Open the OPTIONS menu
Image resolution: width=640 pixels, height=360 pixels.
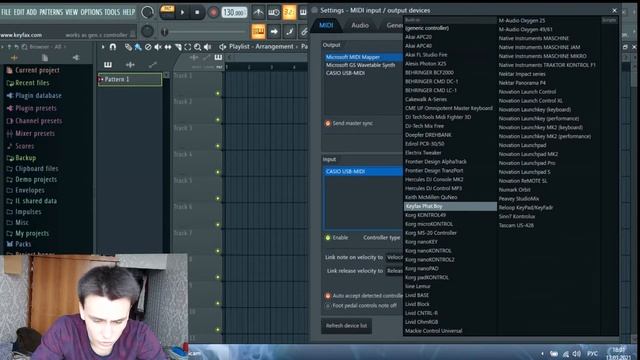coord(91,12)
